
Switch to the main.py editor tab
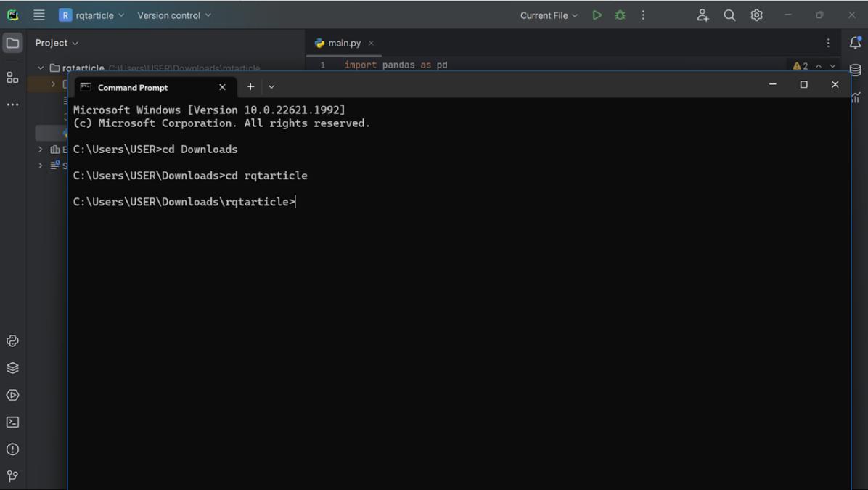click(x=343, y=44)
